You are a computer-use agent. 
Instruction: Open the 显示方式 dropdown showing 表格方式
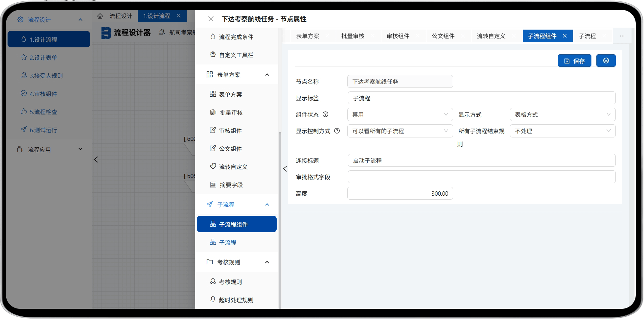[563, 114]
